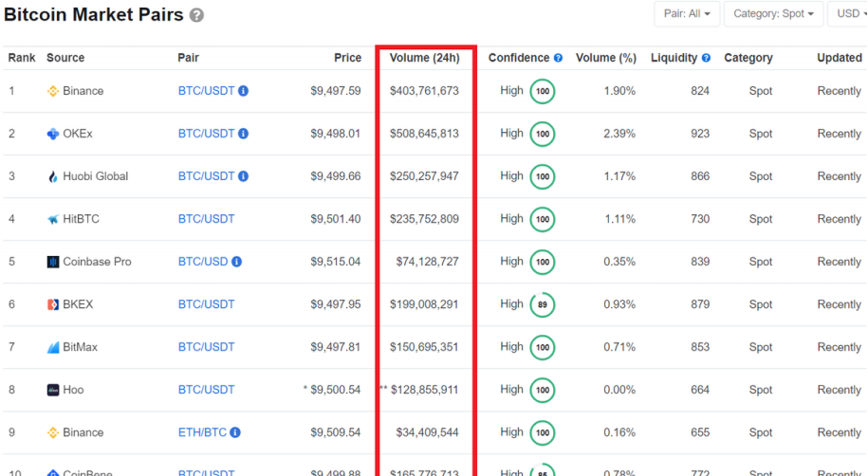The height and width of the screenshot is (476, 868).
Task: Sort table by Rank column header
Action: pyautogui.click(x=22, y=58)
